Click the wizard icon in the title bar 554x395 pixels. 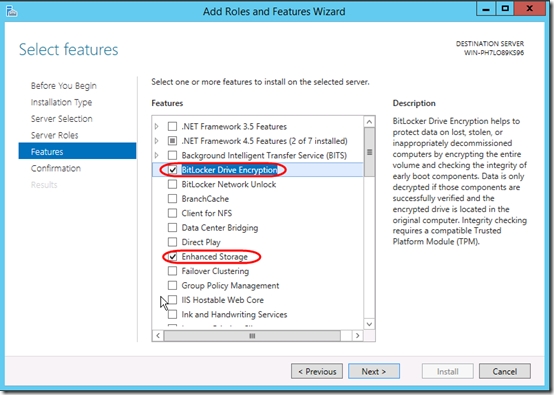coord(11,11)
